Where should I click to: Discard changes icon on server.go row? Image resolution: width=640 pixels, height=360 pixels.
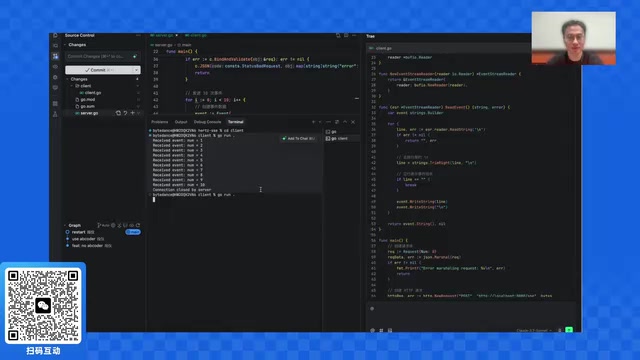click(x=125, y=113)
